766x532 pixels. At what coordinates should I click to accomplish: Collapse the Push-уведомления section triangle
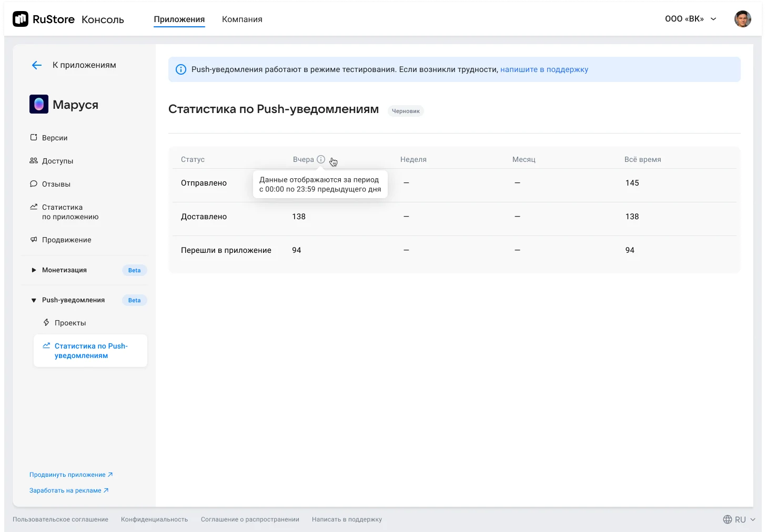[34, 300]
